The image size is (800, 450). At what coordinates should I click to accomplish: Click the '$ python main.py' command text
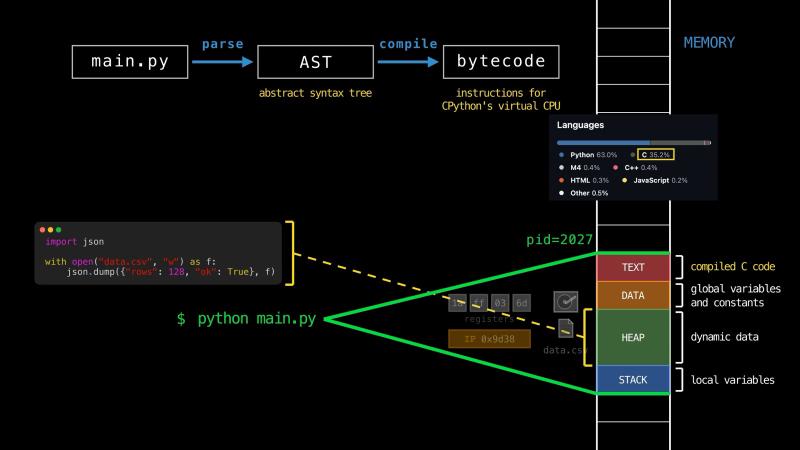point(246,319)
